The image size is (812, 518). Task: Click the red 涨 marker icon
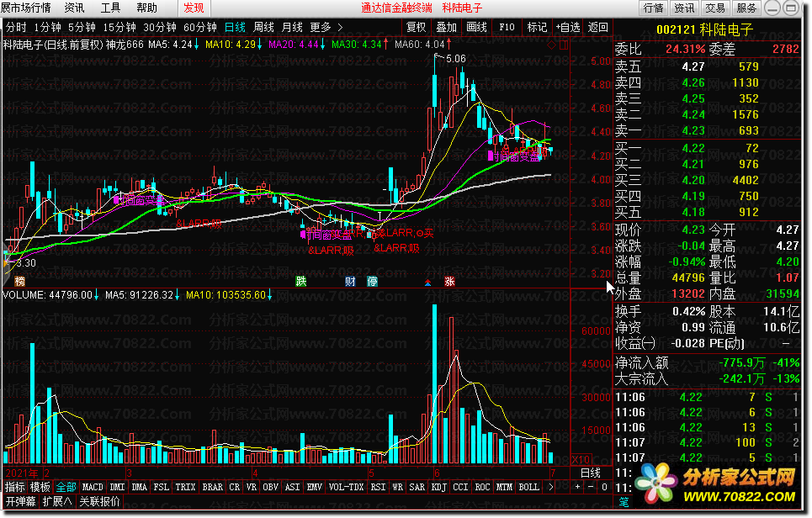(x=449, y=281)
